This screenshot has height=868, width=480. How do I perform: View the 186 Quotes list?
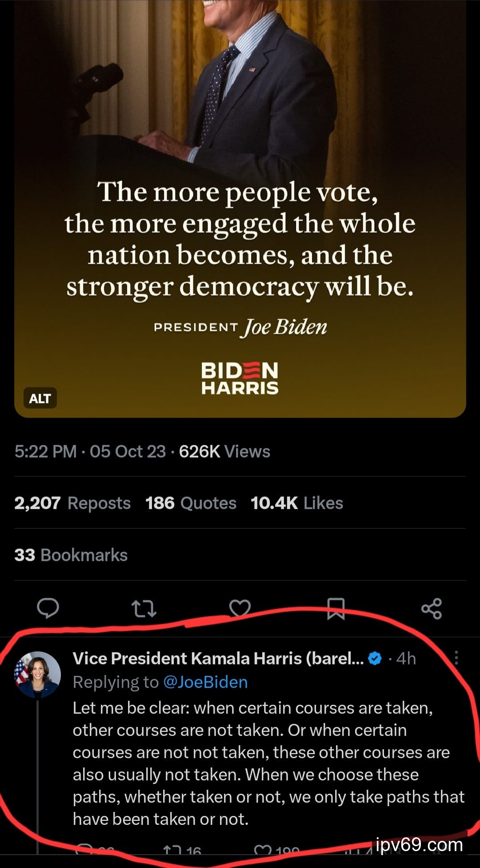[191, 503]
